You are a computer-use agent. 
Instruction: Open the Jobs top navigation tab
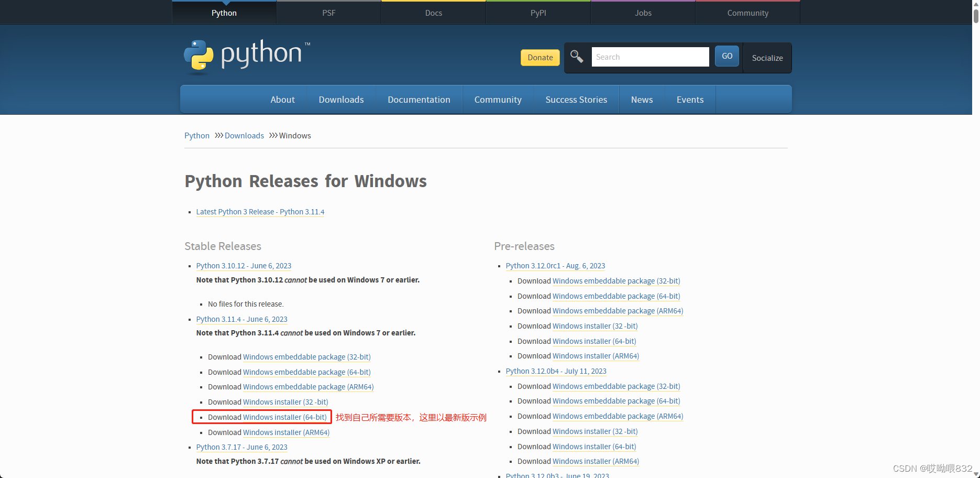pos(643,13)
